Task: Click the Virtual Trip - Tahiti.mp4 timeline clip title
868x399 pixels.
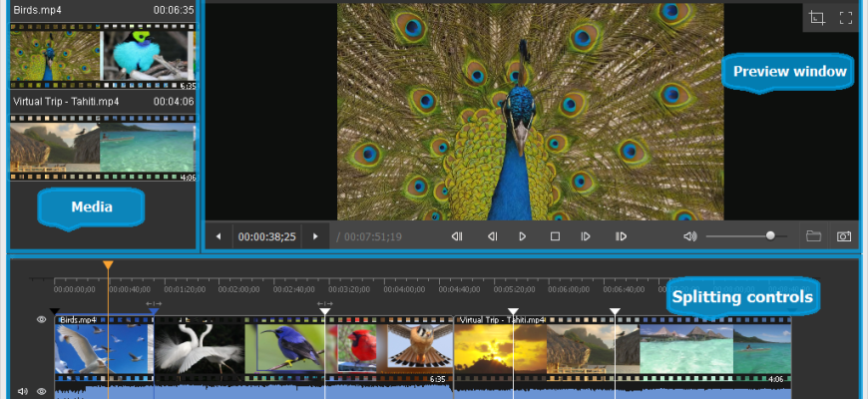Action: [502, 320]
